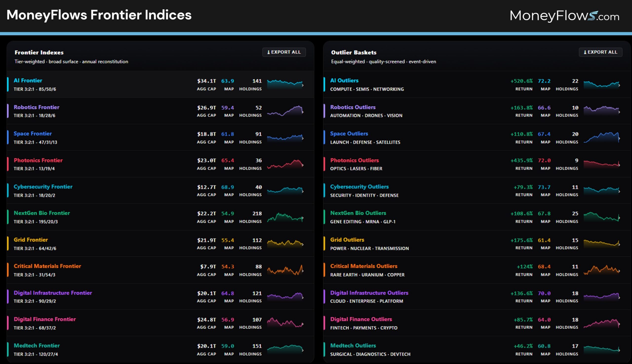
Task: Click Medtech Outliers' +46.2% return
Action: [523, 346]
